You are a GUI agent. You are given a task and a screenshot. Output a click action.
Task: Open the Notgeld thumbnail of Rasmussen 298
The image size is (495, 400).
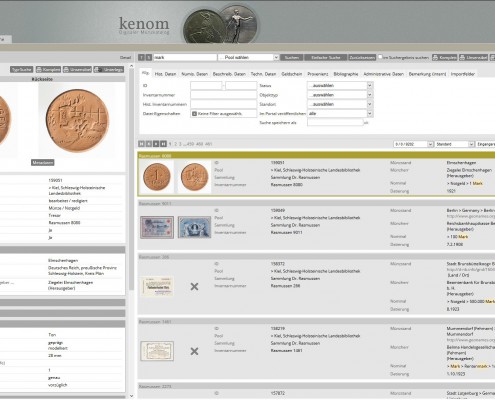(x=157, y=286)
